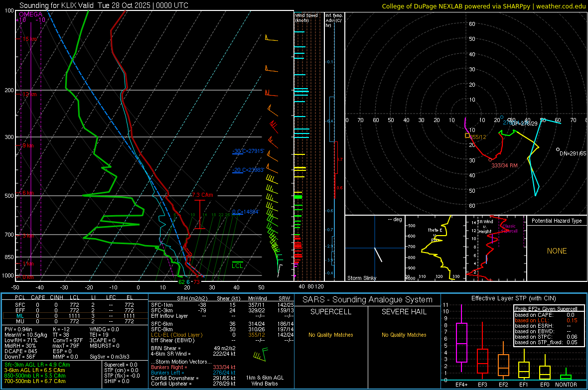The height and width of the screenshot is (390, 588).
Task: Click the 'Bunkers Right =' red label
Action: 169,367
